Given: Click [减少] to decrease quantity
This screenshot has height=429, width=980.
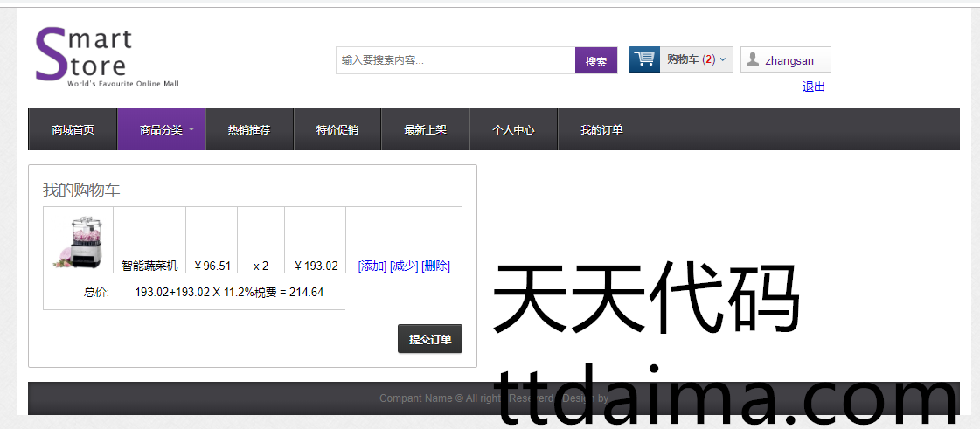Looking at the screenshot, I should 403,266.
